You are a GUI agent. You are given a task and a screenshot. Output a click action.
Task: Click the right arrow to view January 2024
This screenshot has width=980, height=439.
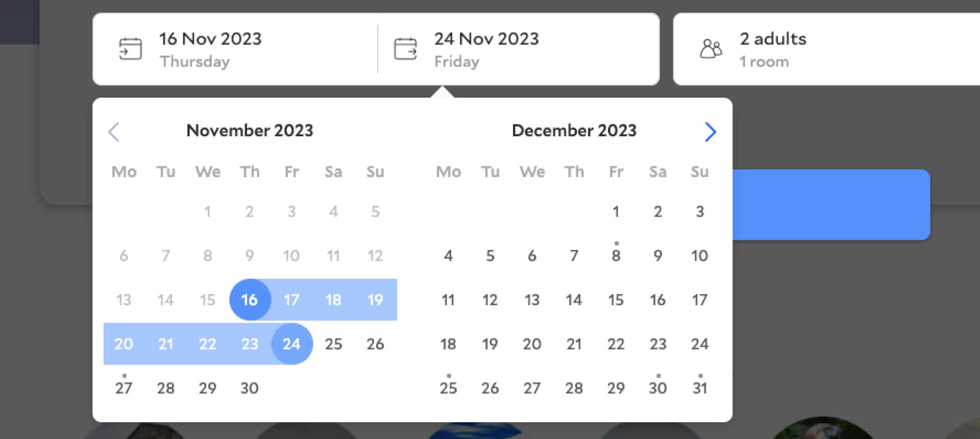pos(710,132)
